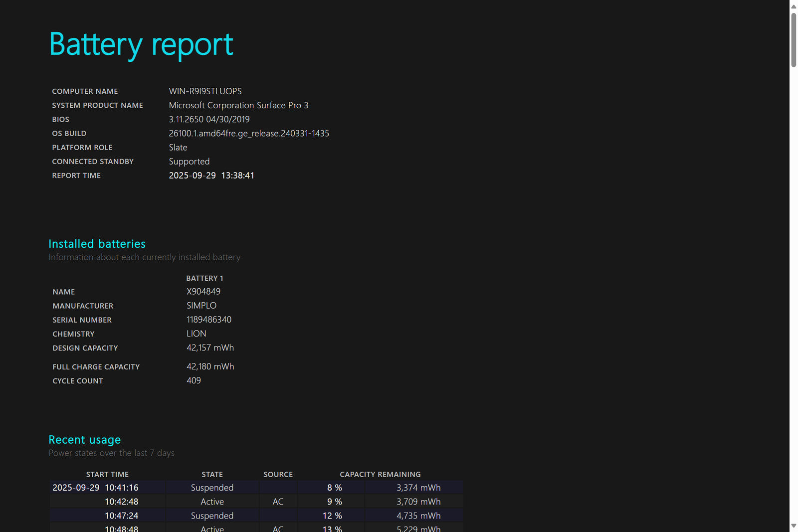Click the design capacity value 42,157 mWh
Image resolution: width=798 pixels, height=532 pixels.
210,348
